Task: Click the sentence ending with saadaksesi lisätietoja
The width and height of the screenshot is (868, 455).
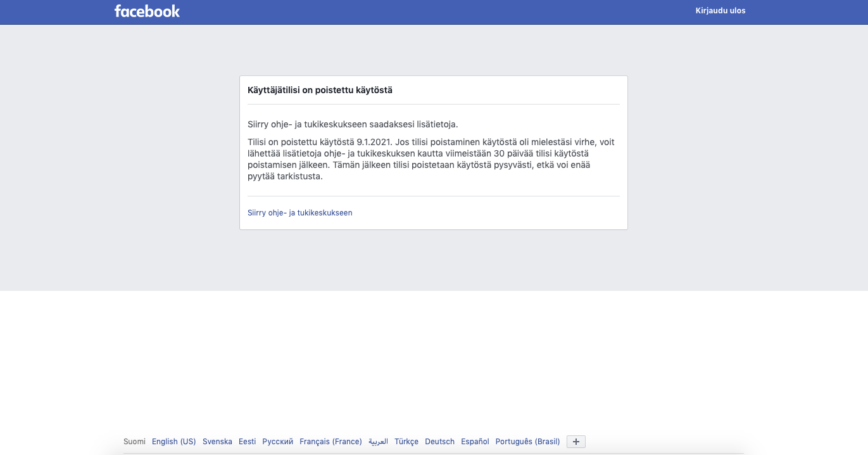Action: [352, 124]
